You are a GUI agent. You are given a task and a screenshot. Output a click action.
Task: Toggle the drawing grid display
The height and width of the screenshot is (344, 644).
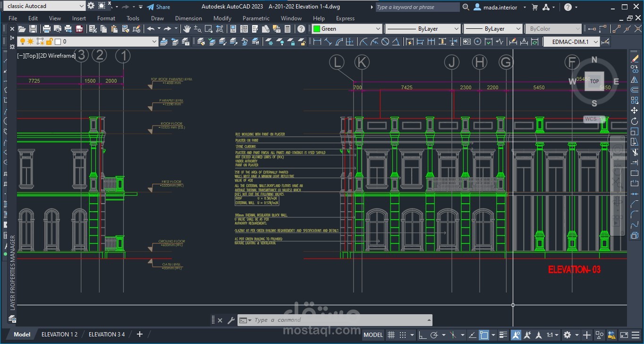pos(391,335)
